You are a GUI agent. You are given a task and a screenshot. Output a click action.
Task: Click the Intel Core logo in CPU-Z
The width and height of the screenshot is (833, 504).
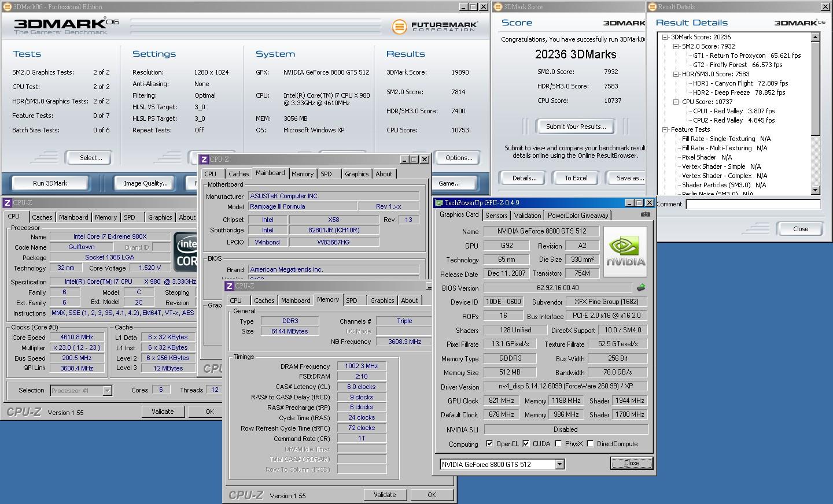pos(186,251)
